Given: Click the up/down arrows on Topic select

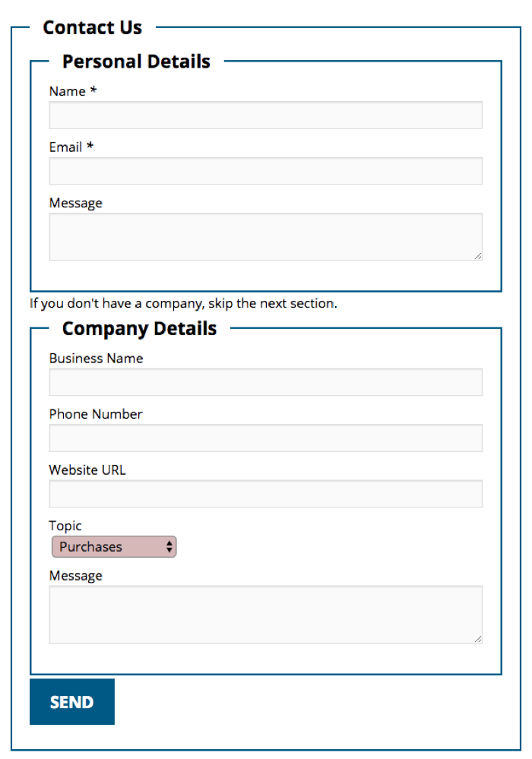Looking at the screenshot, I should click(169, 547).
